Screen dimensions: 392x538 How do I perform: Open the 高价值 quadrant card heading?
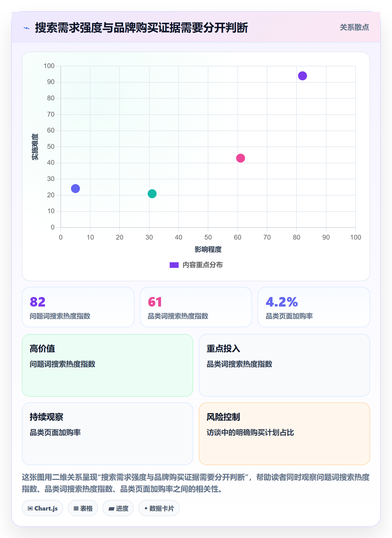[x=42, y=349]
